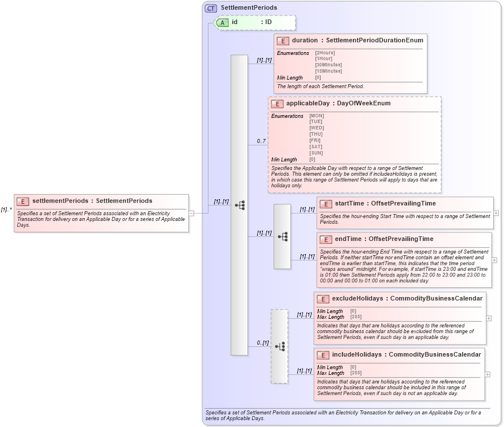Select the [15Minutes] enumeration value

coord(329,71)
